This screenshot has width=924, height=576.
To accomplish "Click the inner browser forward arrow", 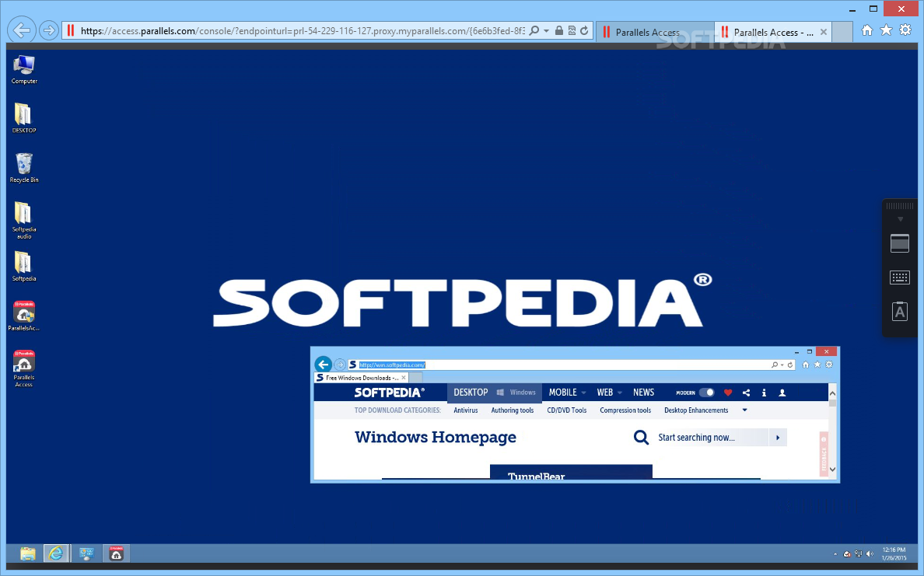I will 340,365.
